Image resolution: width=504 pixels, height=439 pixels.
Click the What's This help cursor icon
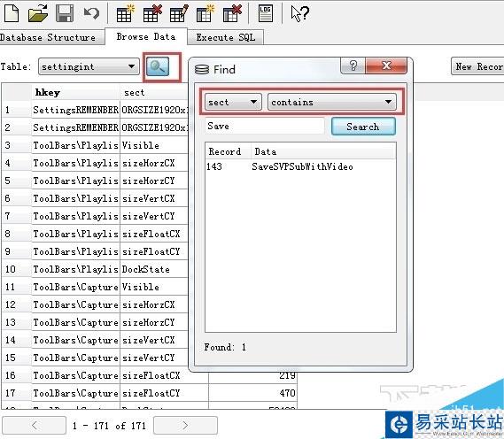[299, 13]
